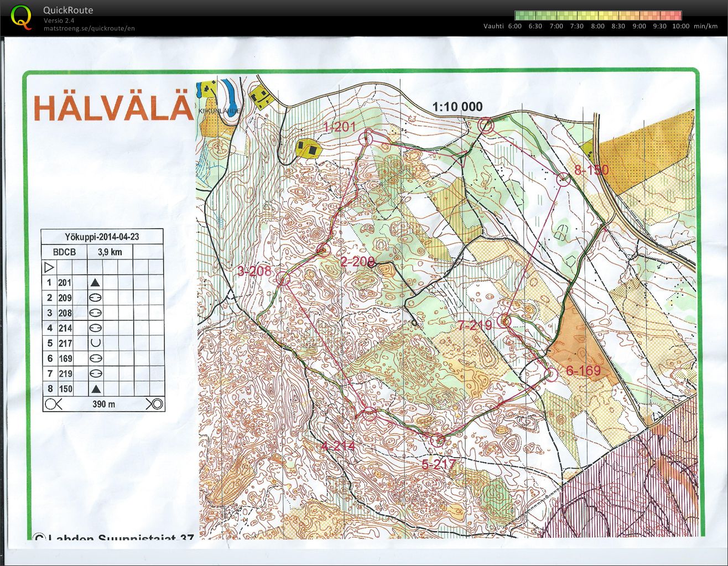Click the QuickRoute Q logo
The width and height of the screenshot is (728, 566).
21,15
